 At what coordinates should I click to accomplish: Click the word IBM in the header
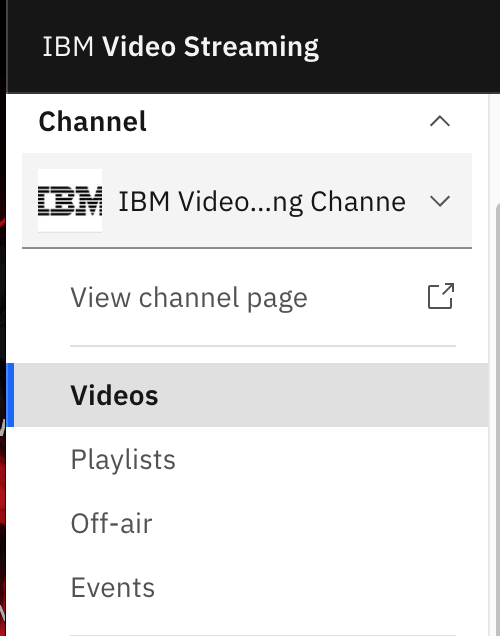coord(68,47)
